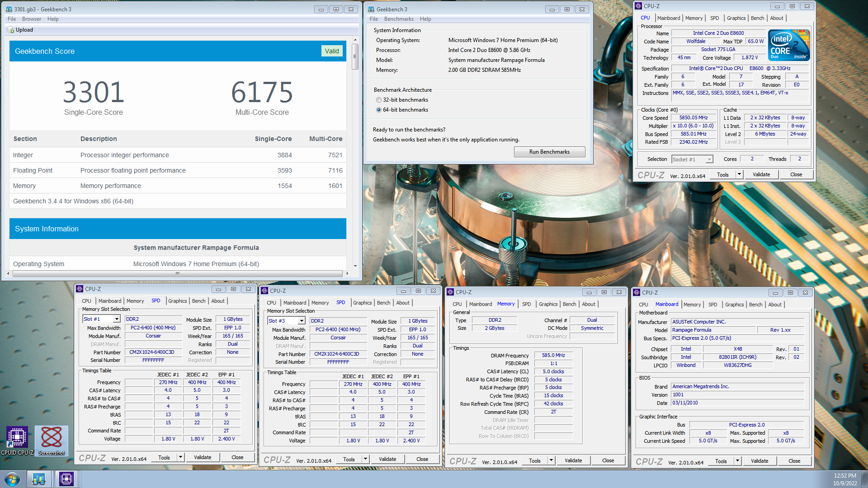Expand Tools arrow in CPU-Z Mainboard window
868x488 pixels.
(x=737, y=461)
